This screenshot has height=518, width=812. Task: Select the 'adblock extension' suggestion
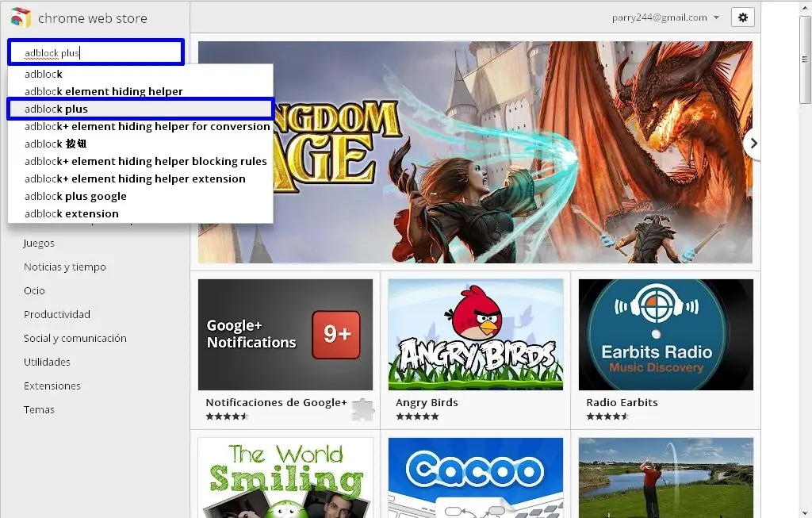coord(140,213)
